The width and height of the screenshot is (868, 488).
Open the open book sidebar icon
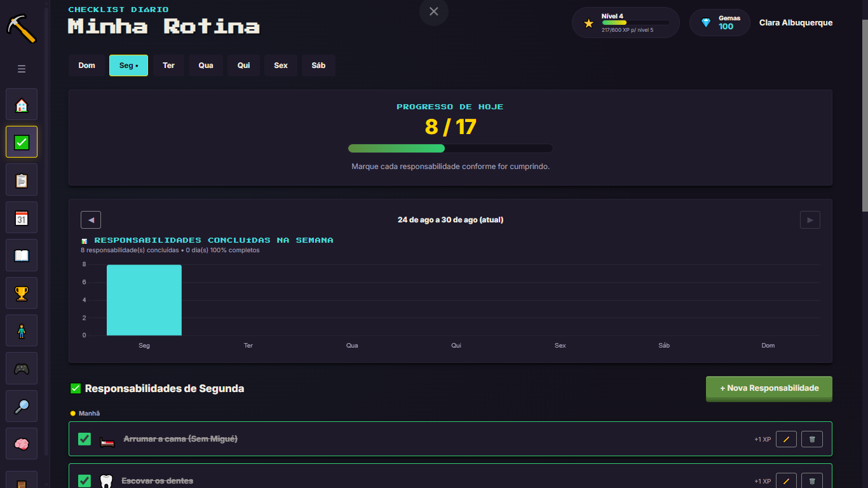pos(22,255)
